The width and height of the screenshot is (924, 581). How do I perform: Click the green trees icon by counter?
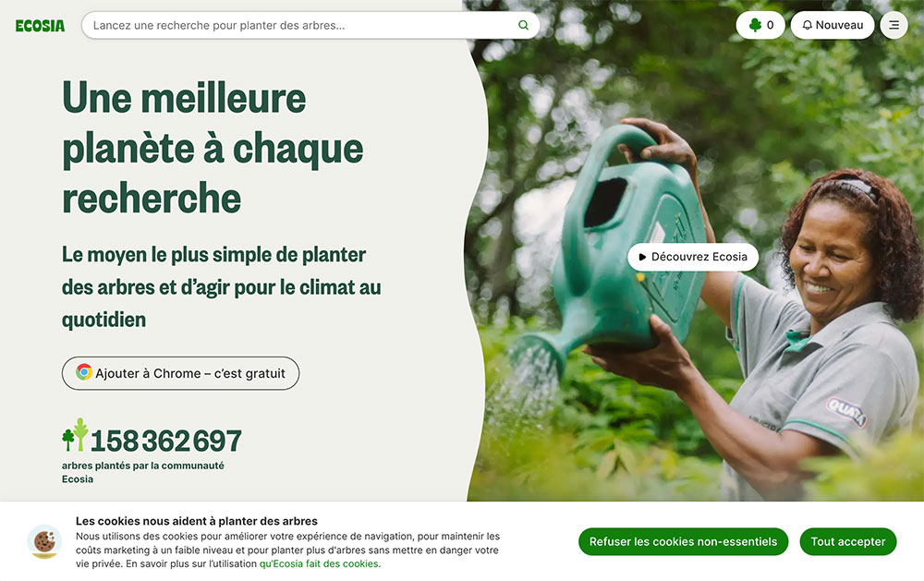pyautogui.click(x=75, y=435)
